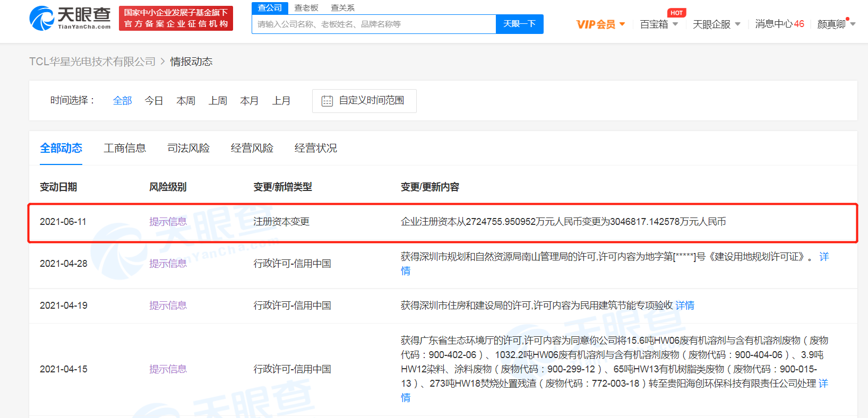
Task: Select the 查公司 search tab
Action: click(x=270, y=8)
